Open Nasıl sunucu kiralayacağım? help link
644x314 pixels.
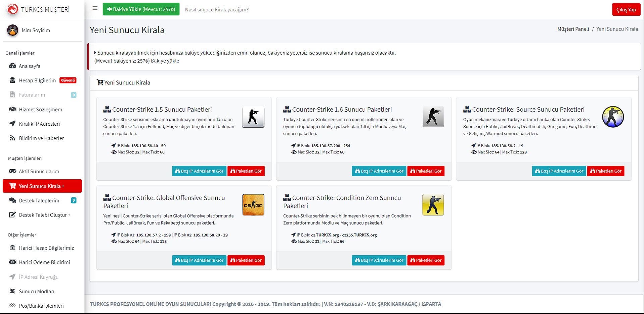(217, 9)
